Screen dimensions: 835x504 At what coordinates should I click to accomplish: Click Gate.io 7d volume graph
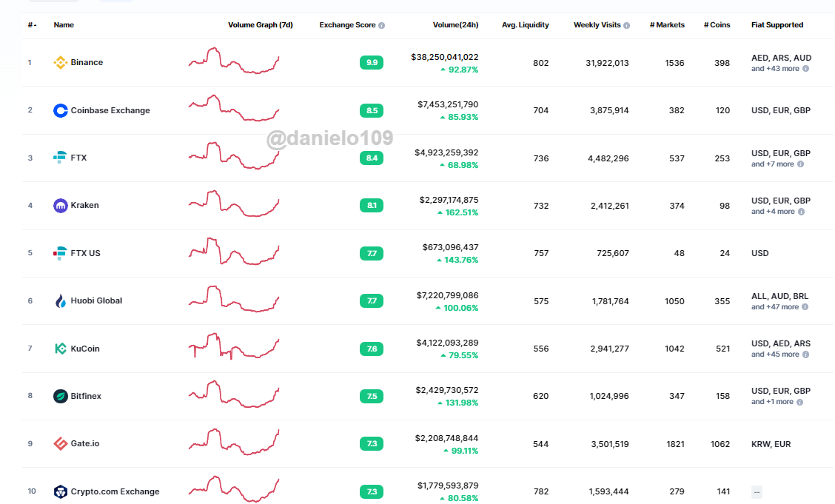234,442
